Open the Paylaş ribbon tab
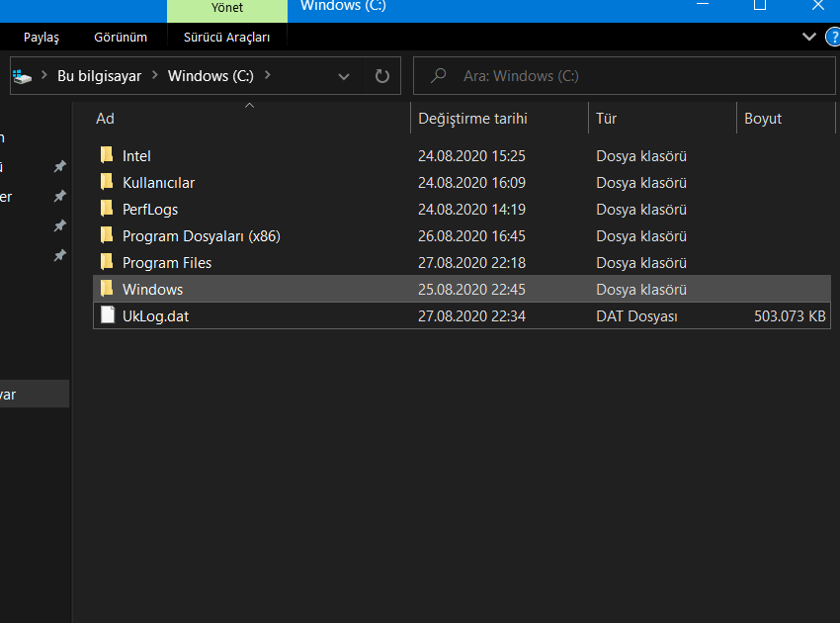Image resolution: width=840 pixels, height=623 pixels. (x=42, y=37)
